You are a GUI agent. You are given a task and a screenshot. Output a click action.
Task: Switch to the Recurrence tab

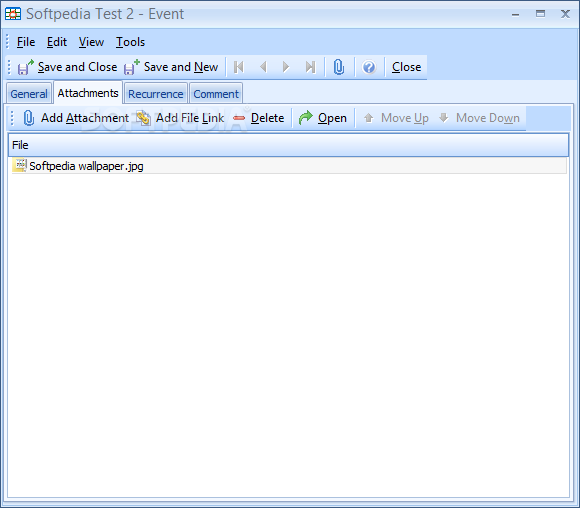click(156, 94)
